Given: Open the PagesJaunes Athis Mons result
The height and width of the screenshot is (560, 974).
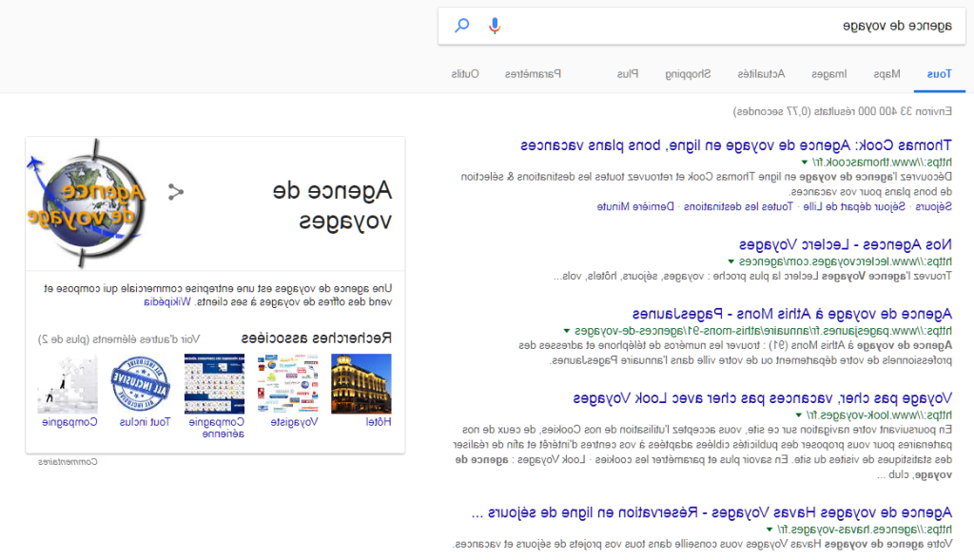Looking at the screenshot, I should pos(792,314).
